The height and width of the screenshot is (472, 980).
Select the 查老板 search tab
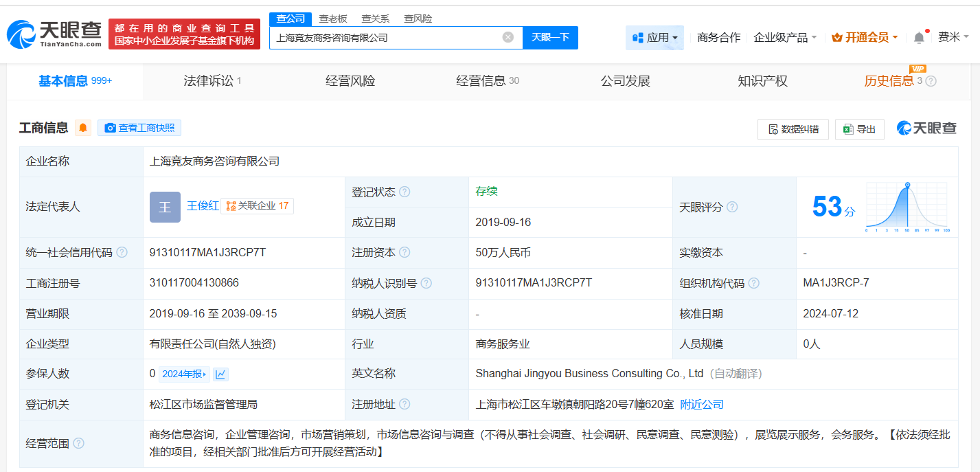click(332, 19)
